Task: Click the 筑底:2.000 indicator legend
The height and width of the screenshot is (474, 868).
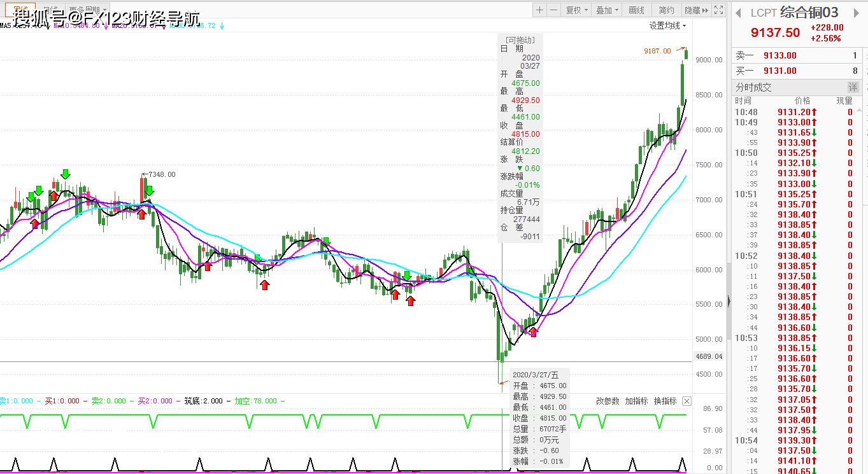Action: 203,401
